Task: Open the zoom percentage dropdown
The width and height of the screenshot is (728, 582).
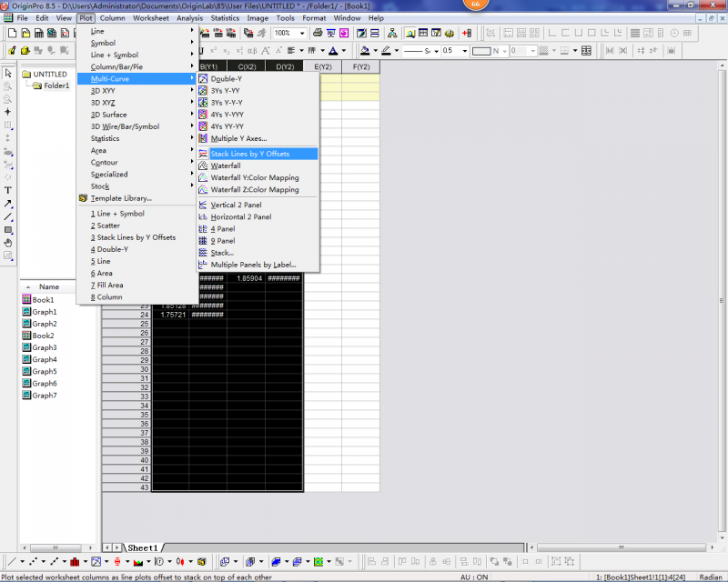Action: click(x=302, y=34)
